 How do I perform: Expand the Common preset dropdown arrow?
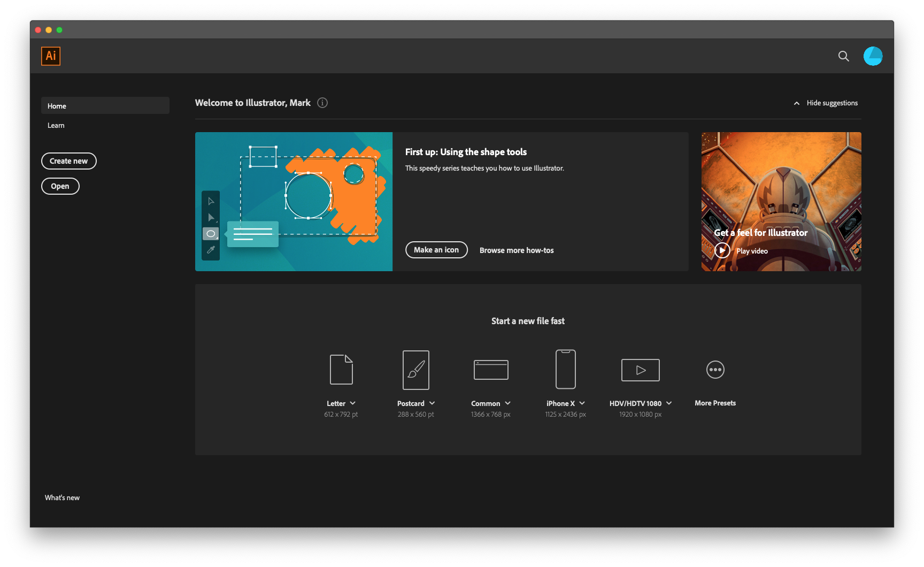click(x=508, y=403)
